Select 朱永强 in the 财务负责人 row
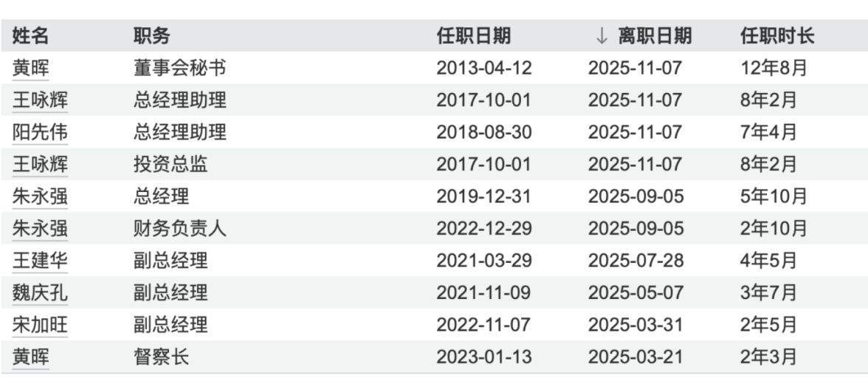Image resolution: width=868 pixels, height=392 pixels. click(40, 229)
